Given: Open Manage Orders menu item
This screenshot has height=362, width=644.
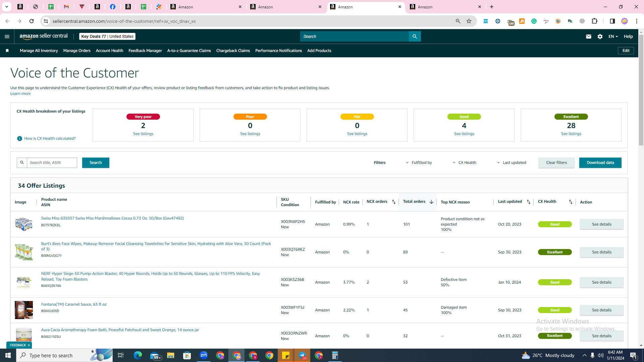Looking at the screenshot, I should tap(77, 51).
